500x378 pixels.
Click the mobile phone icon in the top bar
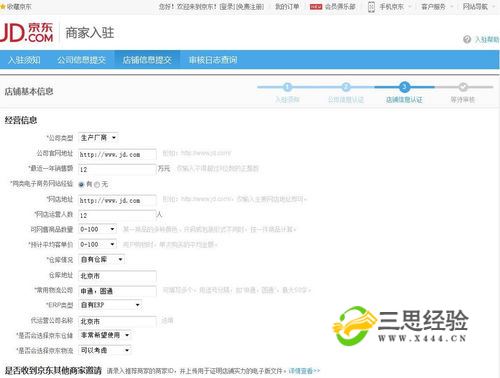pos(371,7)
